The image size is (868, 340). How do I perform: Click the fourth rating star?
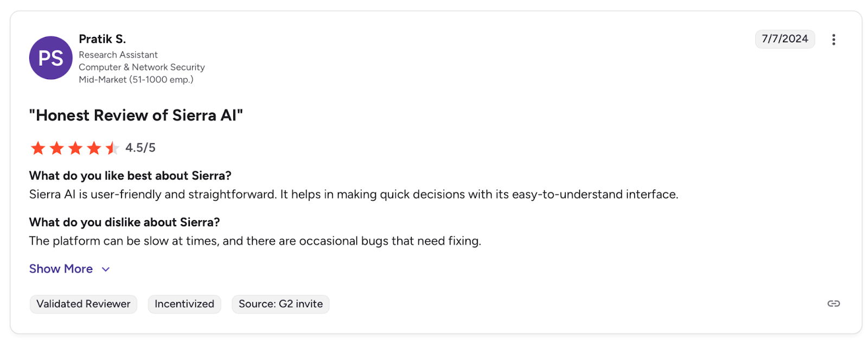click(x=94, y=148)
